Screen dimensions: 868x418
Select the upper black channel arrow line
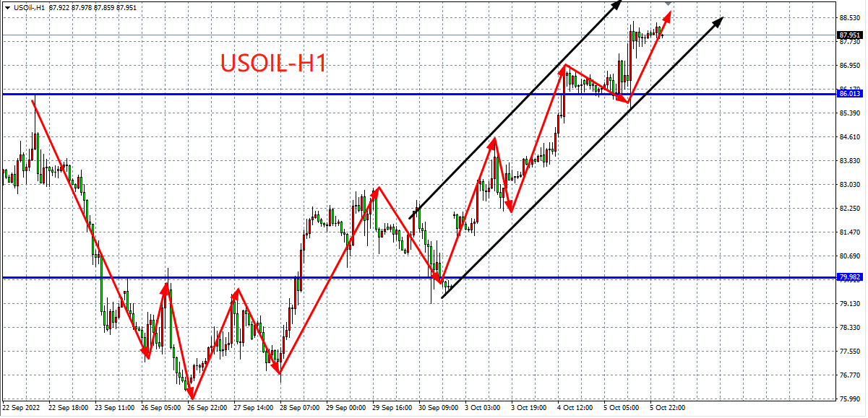point(513,108)
